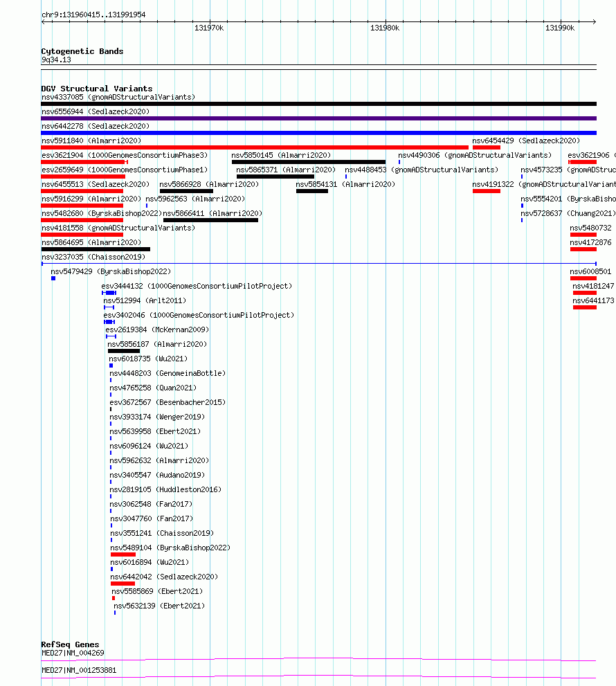Open esv3621904 1000GenomesConsortiumPhase3 variant
Image resolution: width=616 pixels, height=686 pixels.
[125, 155]
